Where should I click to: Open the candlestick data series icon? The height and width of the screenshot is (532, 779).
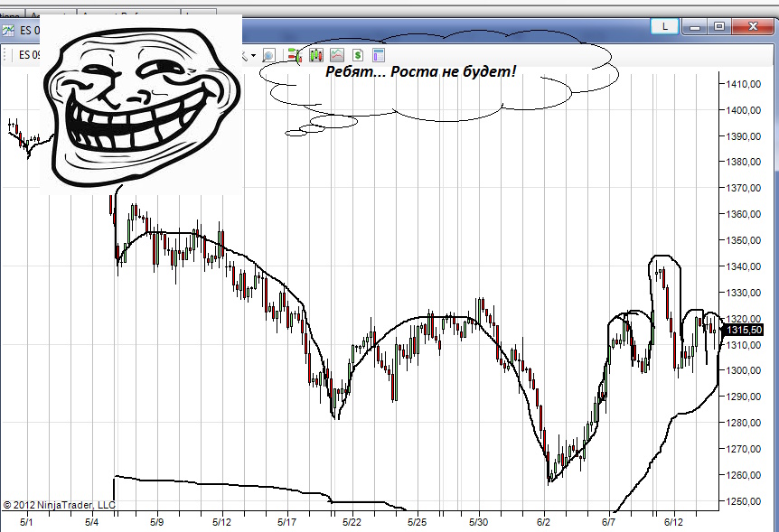[x=316, y=55]
